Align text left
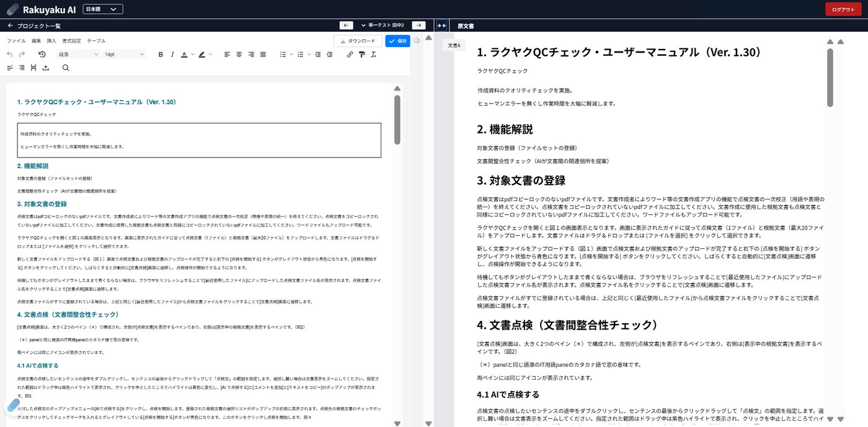Image resolution: width=868 pixels, height=427 pixels. [x=227, y=55]
